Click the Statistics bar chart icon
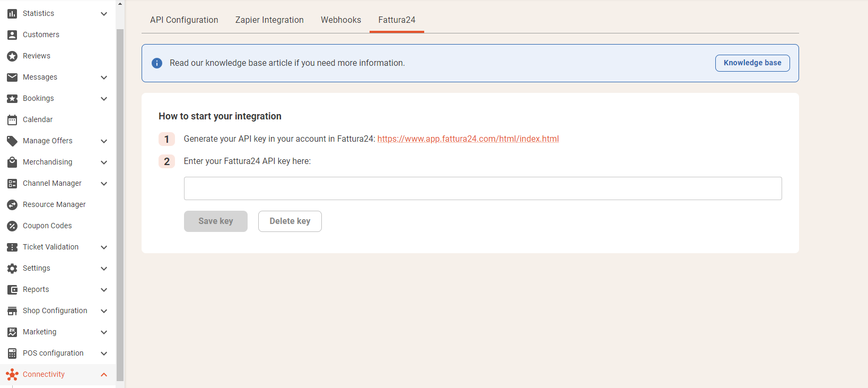 point(12,14)
